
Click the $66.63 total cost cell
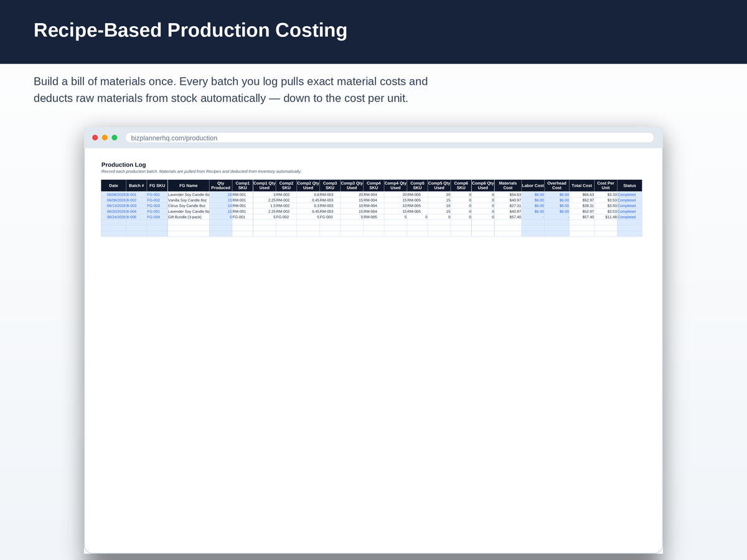click(x=582, y=195)
